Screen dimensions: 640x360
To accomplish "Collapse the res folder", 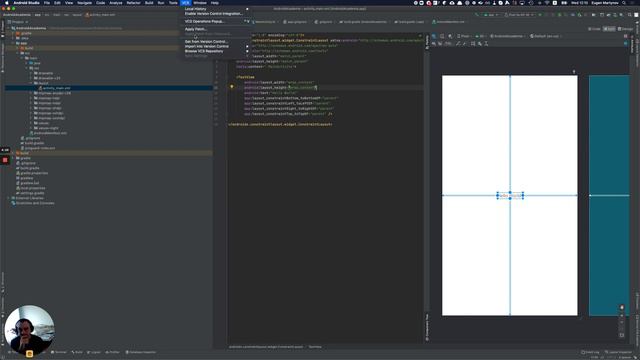I will [x=27, y=68].
